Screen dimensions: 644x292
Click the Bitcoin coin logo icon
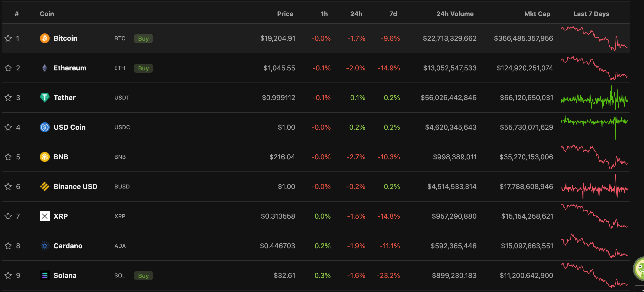[44, 38]
